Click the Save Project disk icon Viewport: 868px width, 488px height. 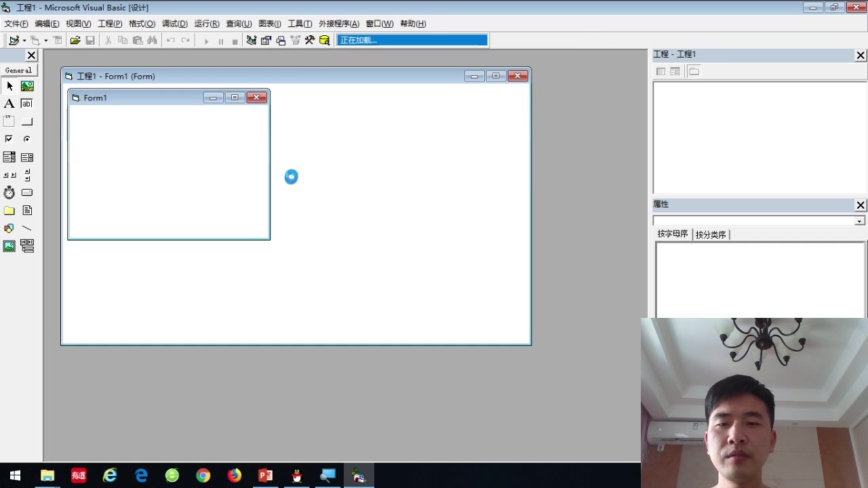point(90,41)
